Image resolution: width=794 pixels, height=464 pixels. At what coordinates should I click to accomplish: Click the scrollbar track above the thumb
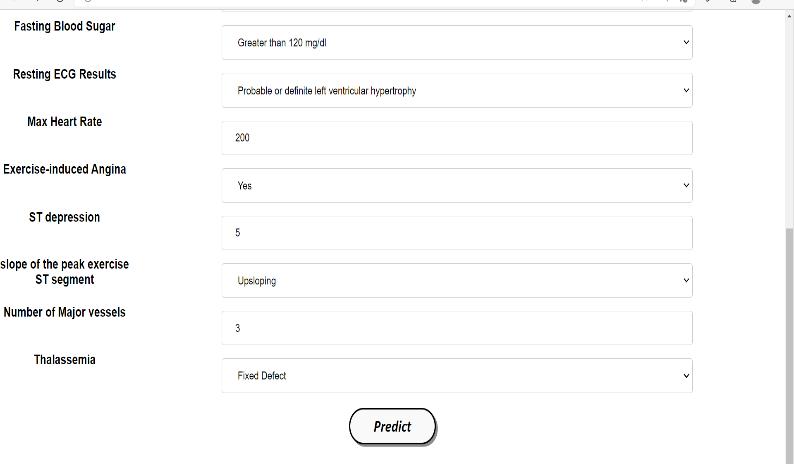[x=789, y=120]
